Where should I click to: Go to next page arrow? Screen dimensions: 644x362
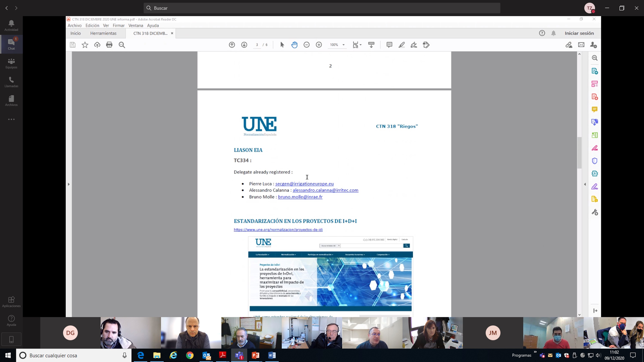tap(244, 45)
